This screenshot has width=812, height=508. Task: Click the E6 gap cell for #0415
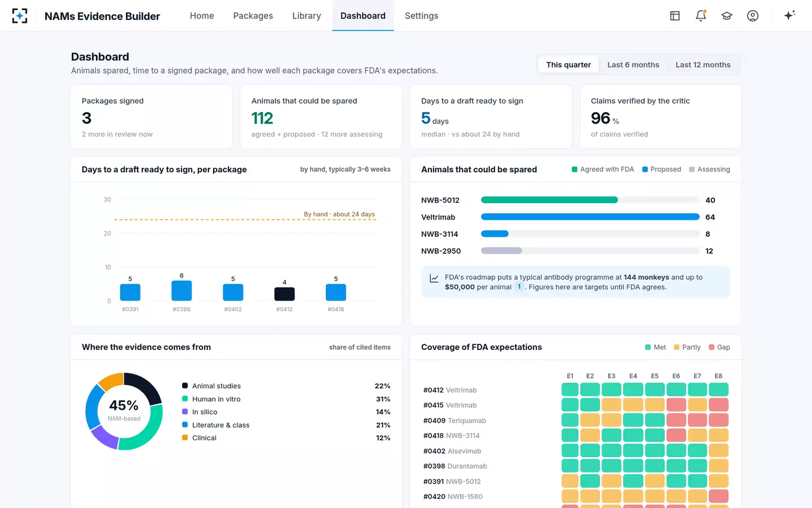(676, 405)
